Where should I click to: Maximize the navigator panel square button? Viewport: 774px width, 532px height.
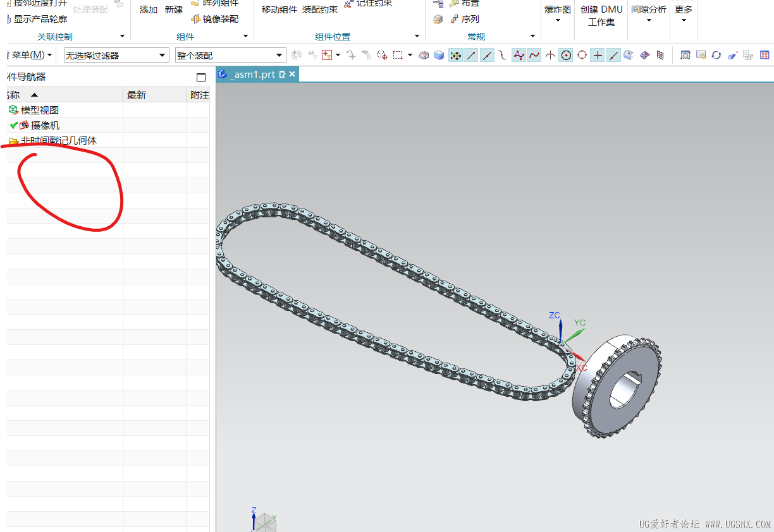click(201, 77)
